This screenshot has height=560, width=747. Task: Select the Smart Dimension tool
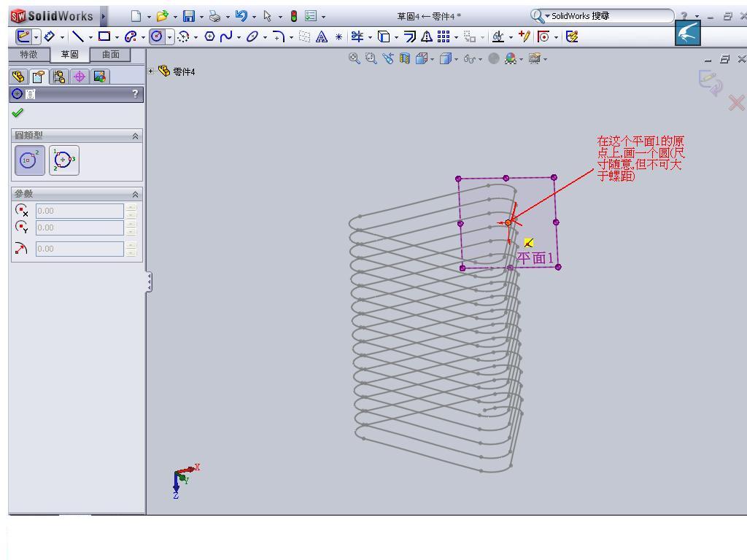50,36
